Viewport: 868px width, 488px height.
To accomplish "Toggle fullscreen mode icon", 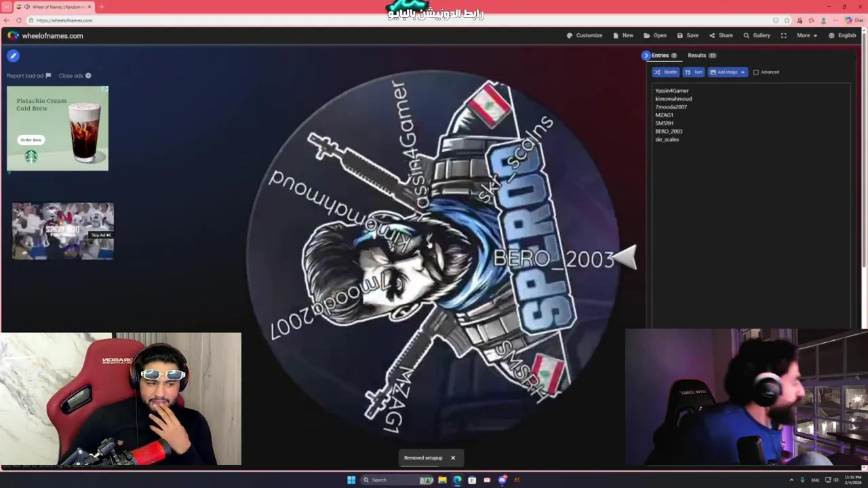I will pyautogui.click(x=784, y=35).
